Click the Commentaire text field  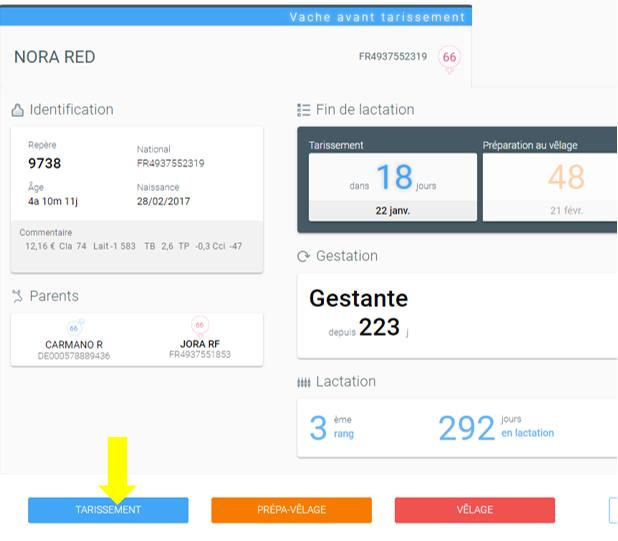(137, 246)
